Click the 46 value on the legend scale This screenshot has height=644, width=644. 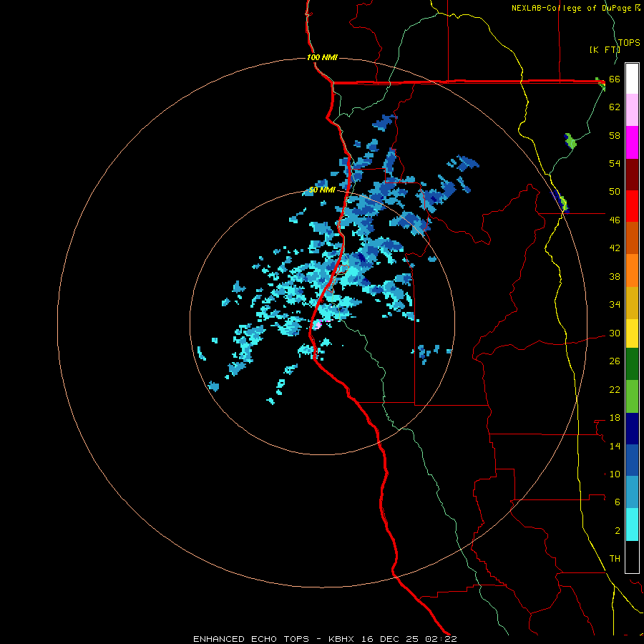[615, 220]
